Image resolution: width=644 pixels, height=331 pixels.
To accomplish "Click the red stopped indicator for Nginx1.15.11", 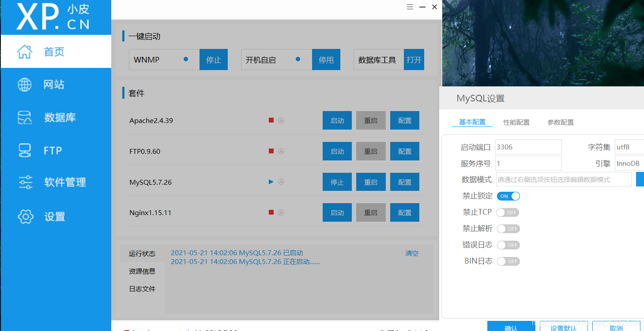I will tap(271, 212).
